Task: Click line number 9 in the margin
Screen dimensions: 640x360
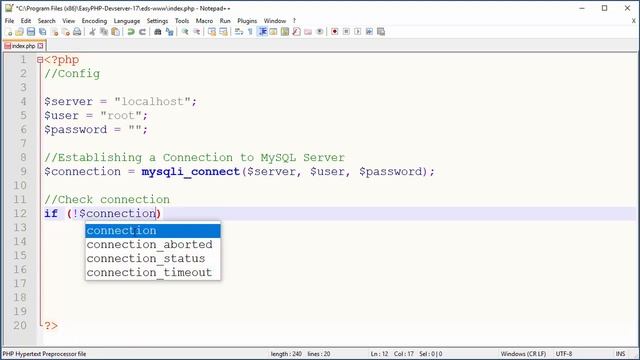Action: coord(23,171)
